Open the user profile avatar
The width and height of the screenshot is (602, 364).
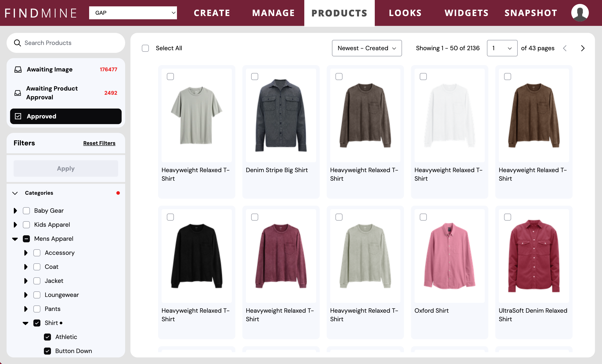pyautogui.click(x=580, y=13)
